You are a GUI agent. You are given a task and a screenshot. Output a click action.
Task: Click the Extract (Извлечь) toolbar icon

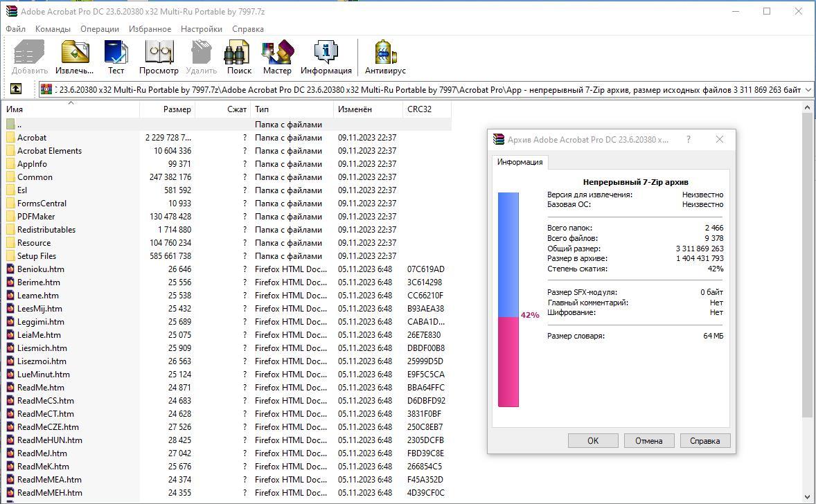tap(75, 57)
